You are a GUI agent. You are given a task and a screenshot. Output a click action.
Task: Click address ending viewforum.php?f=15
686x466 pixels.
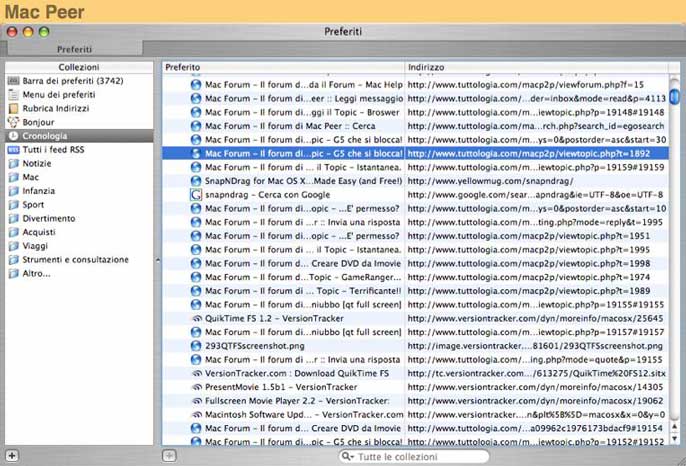tap(526, 84)
